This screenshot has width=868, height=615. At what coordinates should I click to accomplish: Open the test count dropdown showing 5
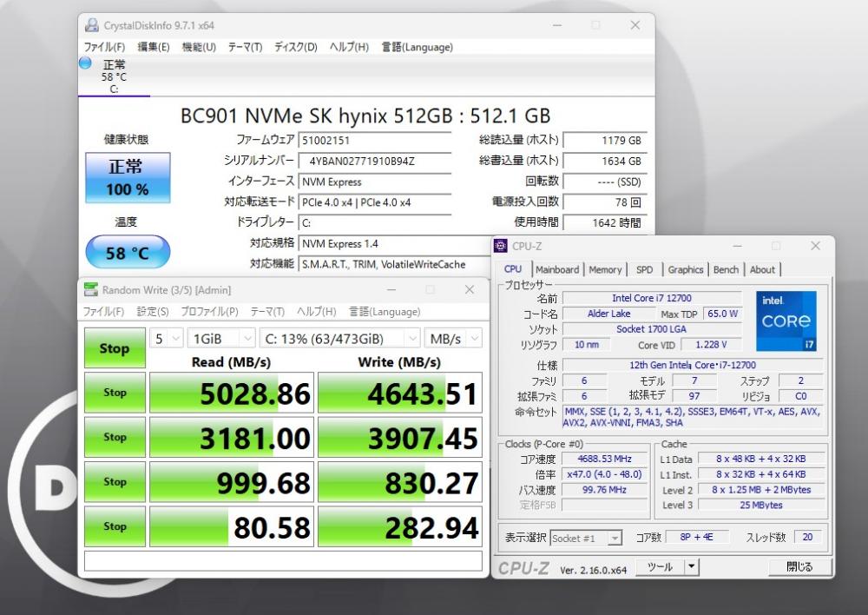(x=167, y=339)
